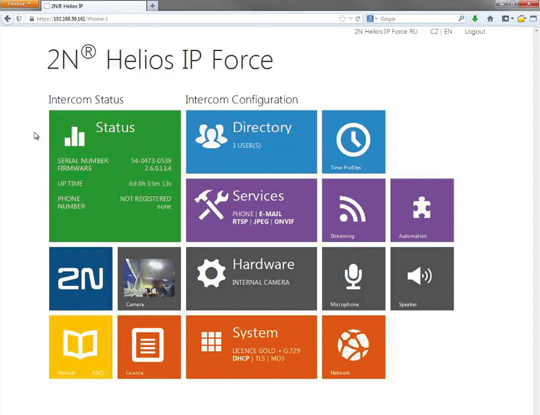Open the Status tile with bar chart icon
Image resolution: width=540 pixels, height=415 pixels.
(115, 176)
